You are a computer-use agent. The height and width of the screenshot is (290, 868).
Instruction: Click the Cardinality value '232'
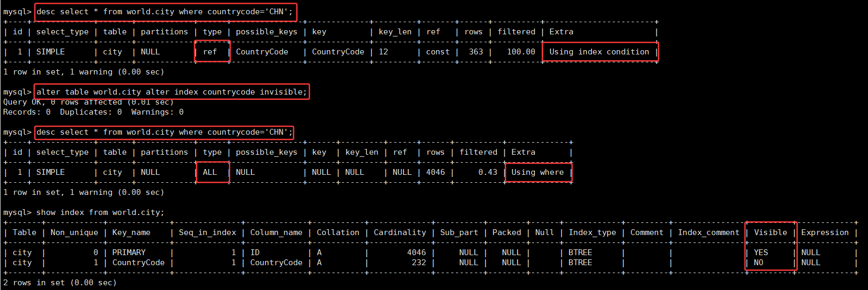coord(419,263)
